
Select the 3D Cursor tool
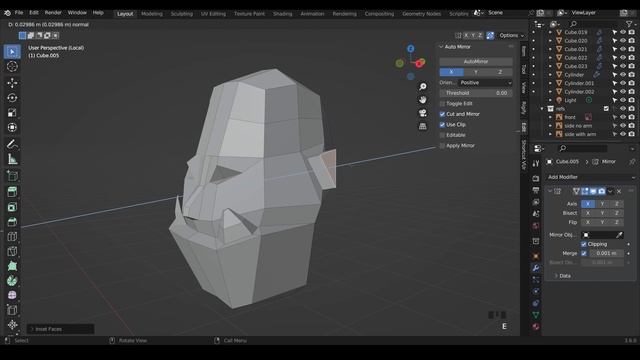[x=12, y=67]
